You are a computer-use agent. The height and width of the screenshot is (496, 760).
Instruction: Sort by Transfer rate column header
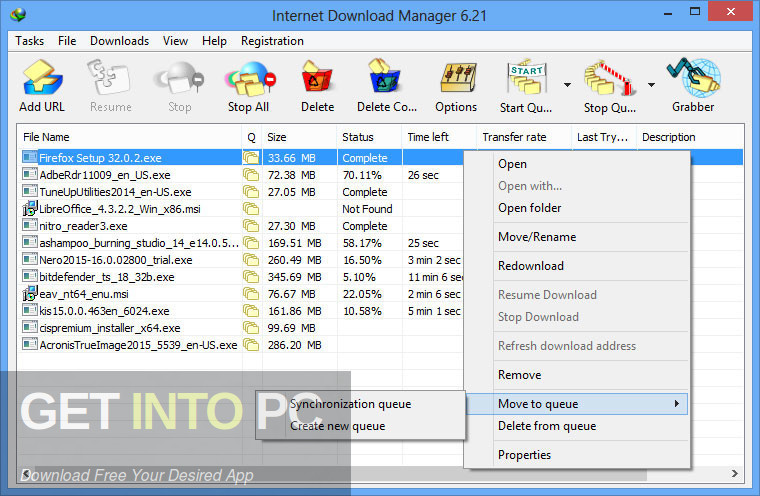[524, 137]
